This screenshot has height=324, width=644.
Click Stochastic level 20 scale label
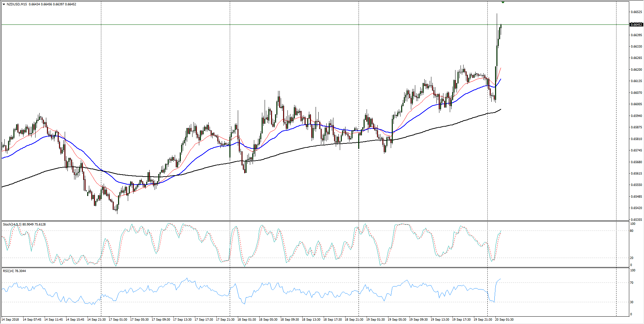click(x=632, y=258)
